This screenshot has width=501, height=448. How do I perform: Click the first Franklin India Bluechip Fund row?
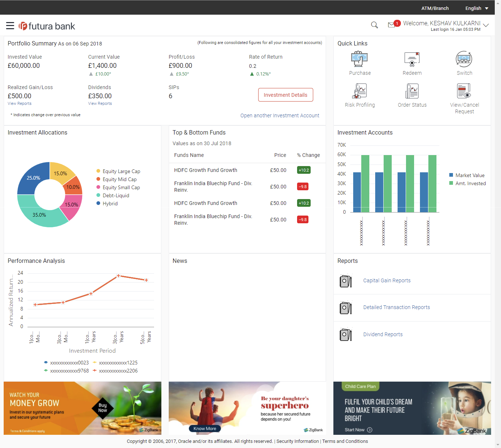coord(247,187)
